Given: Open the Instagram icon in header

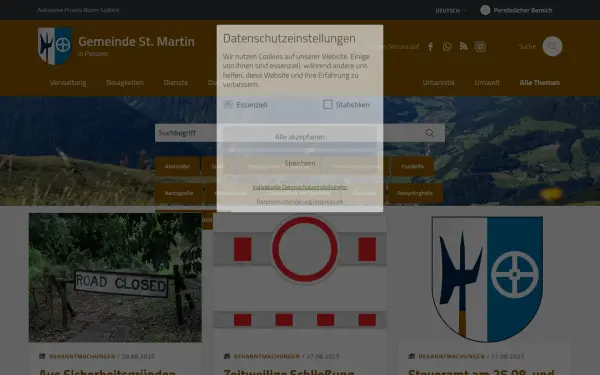Looking at the screenshot, I should 480,47.
